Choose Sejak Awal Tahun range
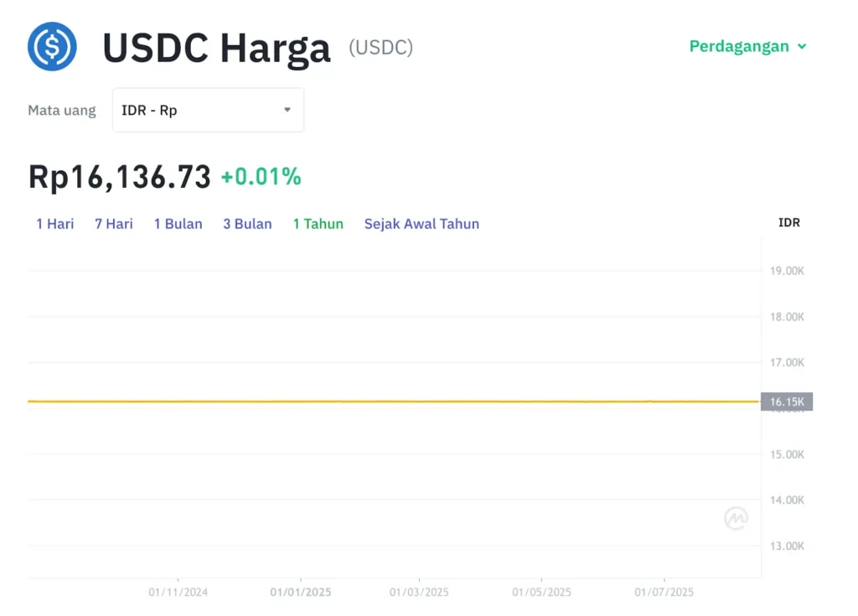Image resolution: width=858 pixels, height=616 pixels. [422, 224]
